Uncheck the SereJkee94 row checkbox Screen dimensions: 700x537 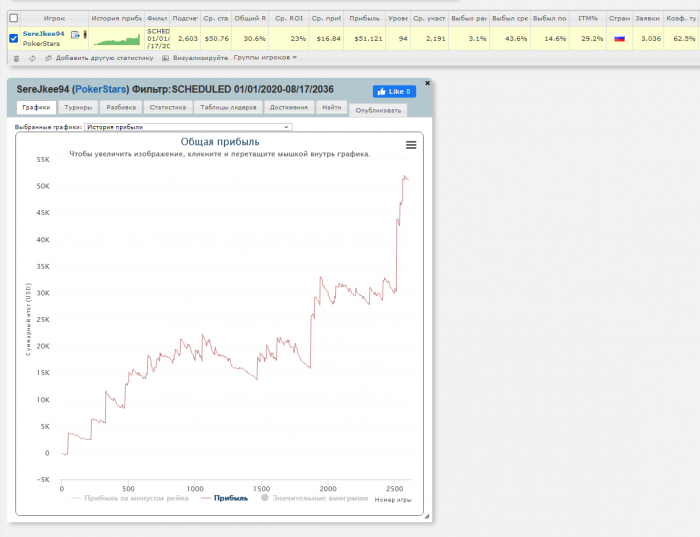pos(14,38)
